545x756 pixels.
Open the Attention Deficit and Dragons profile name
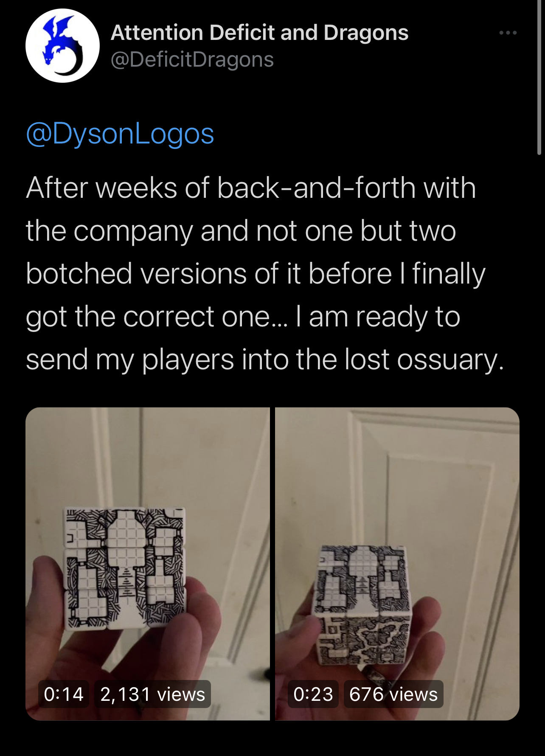259,33
